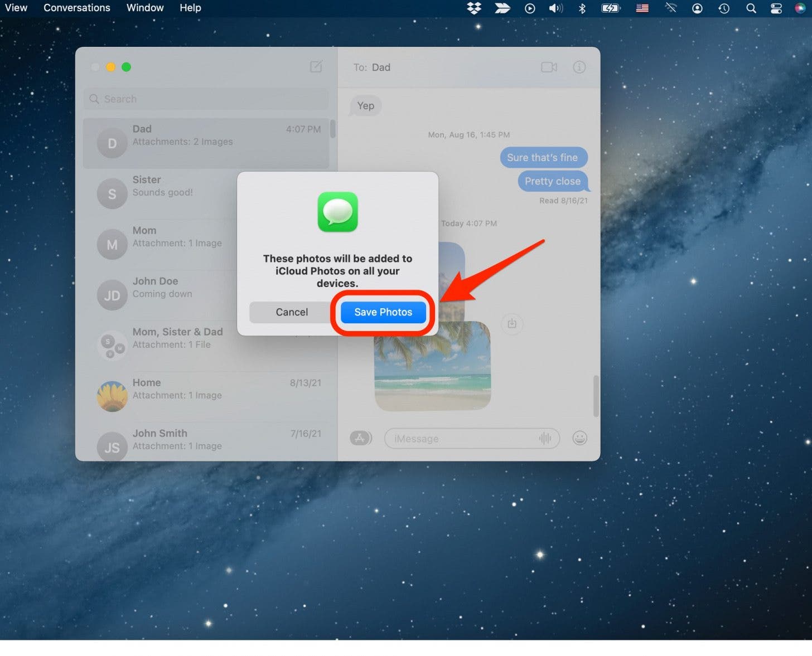Cancel saving the photos

pos(291,312)
